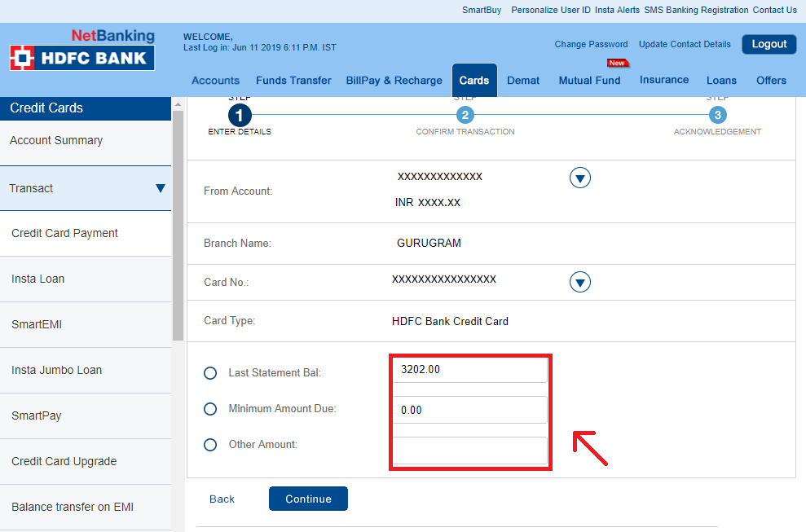This screenshot has height=532, width=806.
Task: Switch to the Mutual Fund tab
Action: tap(589, 80)
